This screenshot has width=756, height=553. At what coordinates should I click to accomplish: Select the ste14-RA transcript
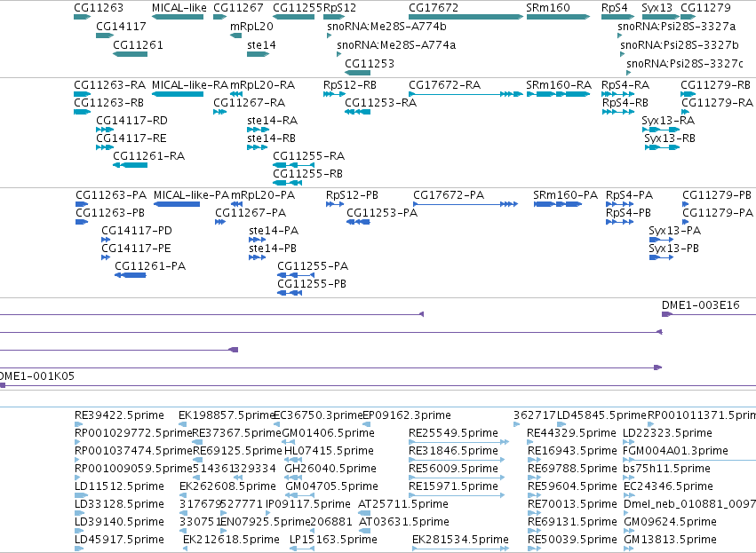[258, 130]
